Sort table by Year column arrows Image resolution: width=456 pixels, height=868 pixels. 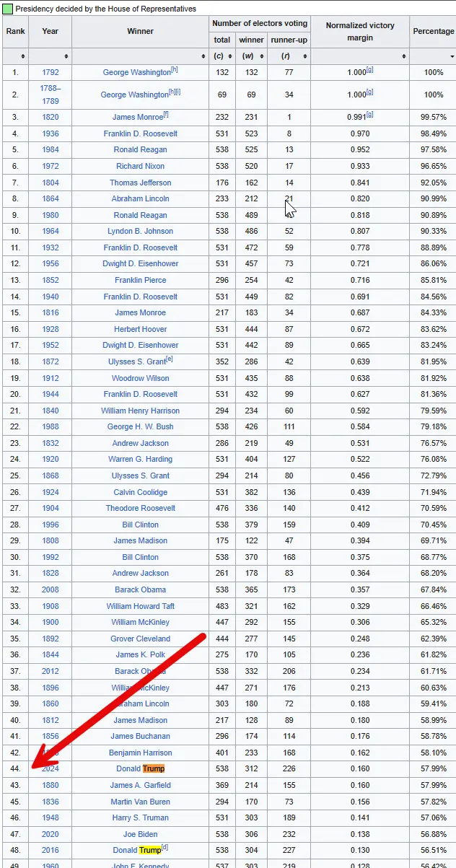click(x=66, y=56)
